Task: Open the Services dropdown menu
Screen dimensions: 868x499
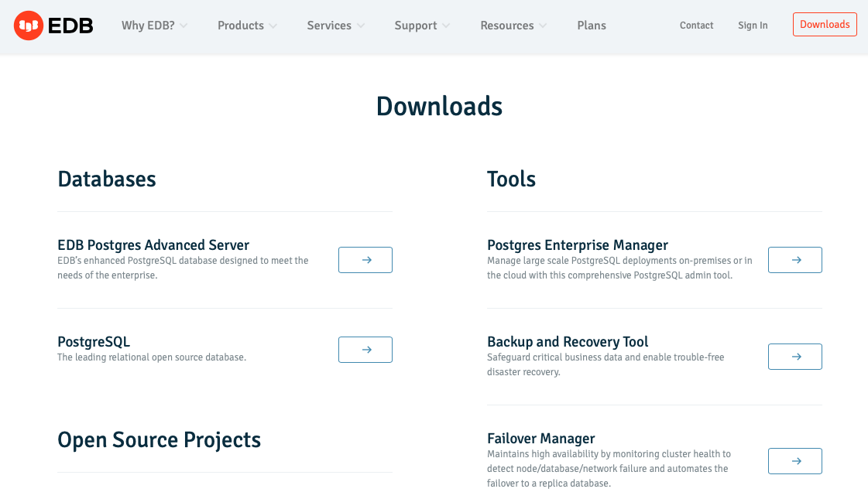Action: (x=335, y=26)
